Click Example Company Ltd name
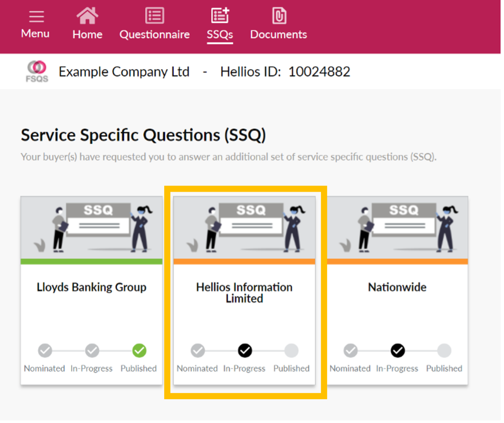 [x=124, y=72]
